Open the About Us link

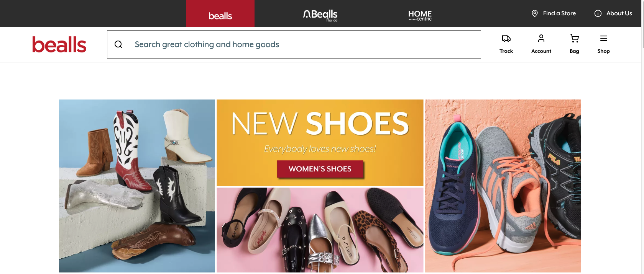619,13
